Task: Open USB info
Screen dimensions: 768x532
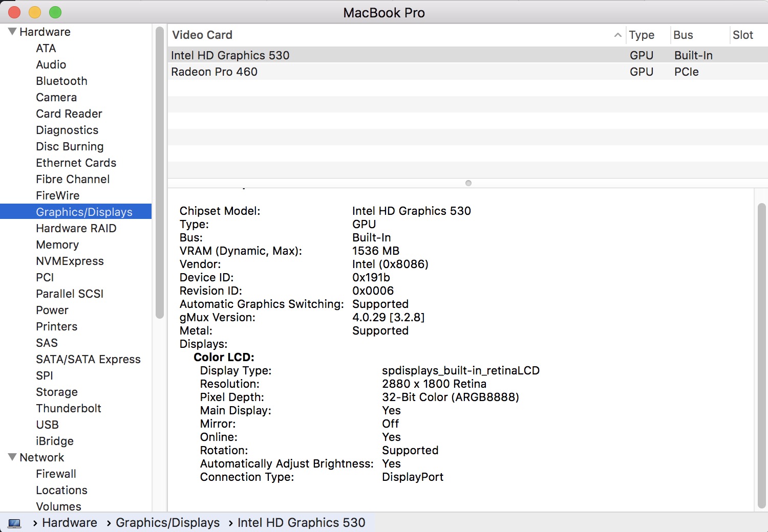Action: tap(48, 425)
